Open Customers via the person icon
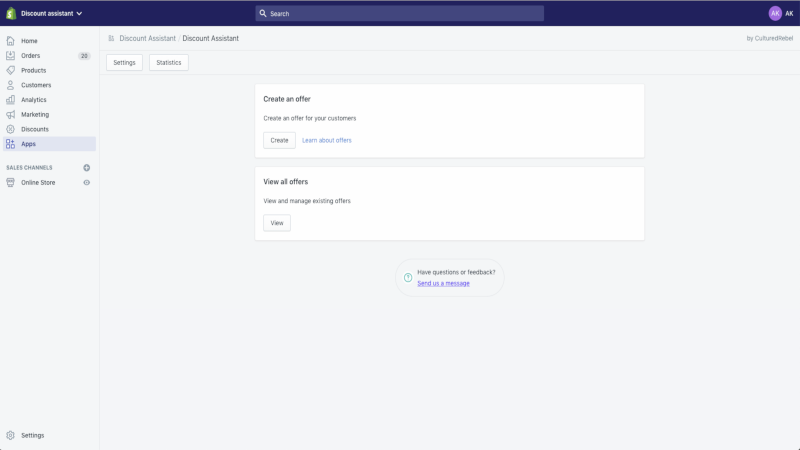This screenshot has width=800, height=450. [x=10, y=85]
